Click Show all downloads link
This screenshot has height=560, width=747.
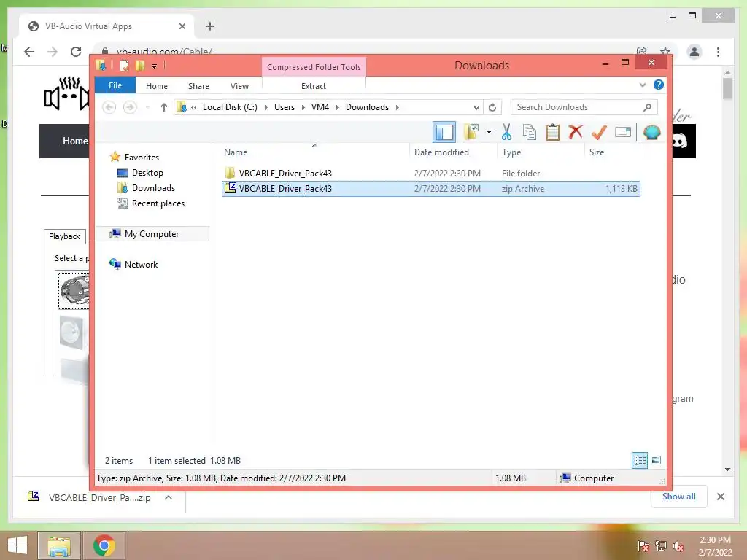[x=678, y=496]
